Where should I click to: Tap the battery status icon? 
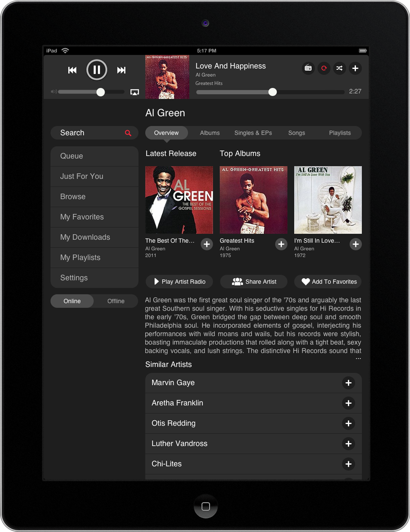coord(363,51)
